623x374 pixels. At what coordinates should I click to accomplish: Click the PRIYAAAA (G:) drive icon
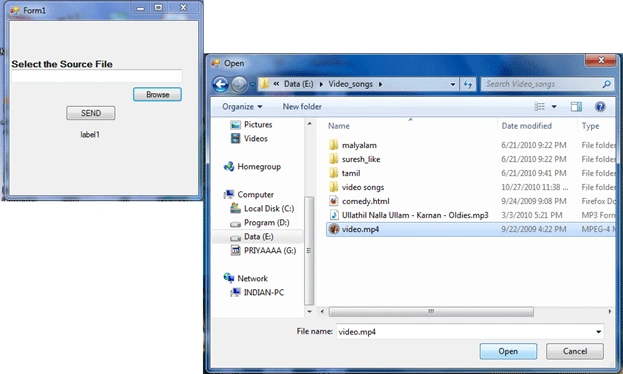point(236,250)
